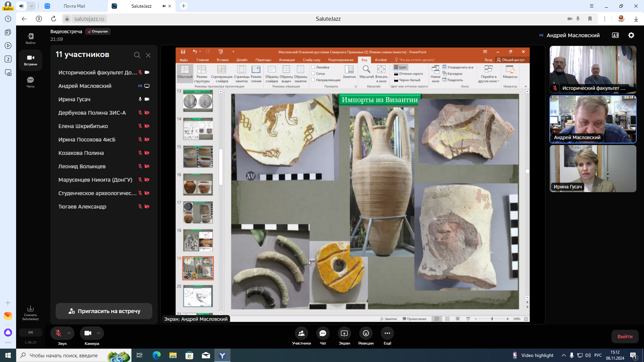Expand the microphone options chevron
This screenshot has width=644, height=362.
tap(69, 333)
